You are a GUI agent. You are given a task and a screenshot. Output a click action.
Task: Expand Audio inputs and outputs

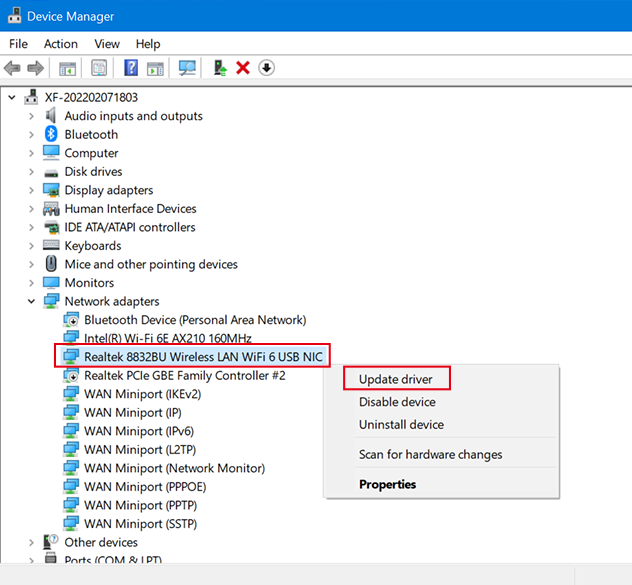click(x=31, y=116)
